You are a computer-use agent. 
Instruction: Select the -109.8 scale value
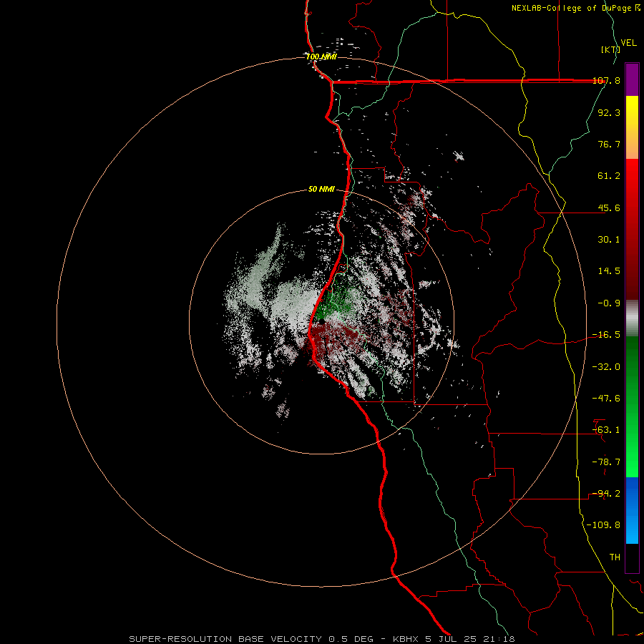coord(604,525)
